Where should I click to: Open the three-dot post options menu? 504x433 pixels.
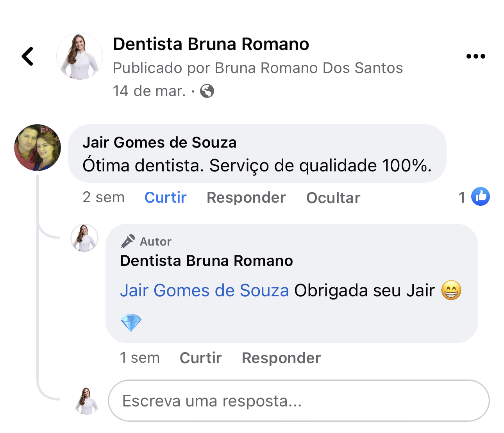[x=476, y=56]
